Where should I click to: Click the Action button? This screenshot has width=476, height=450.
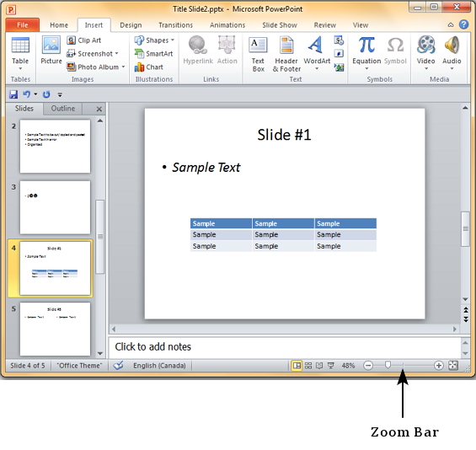227,51
